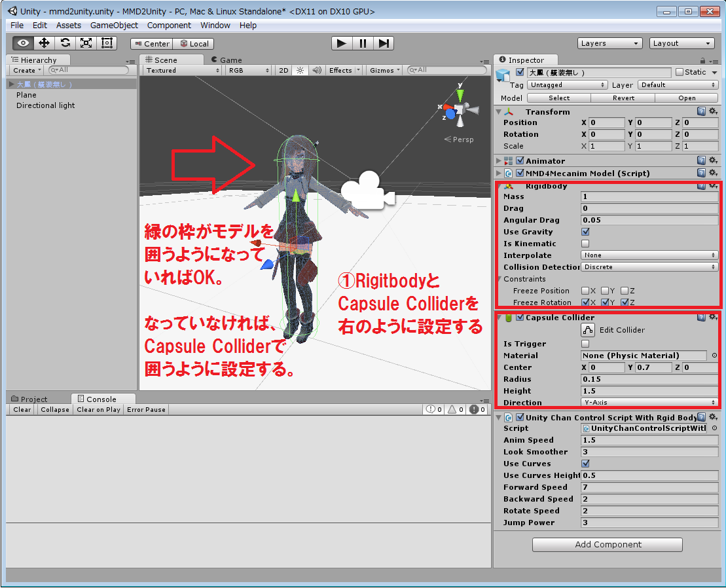The height and width of the screenshot is (588, 726).
Task: Open the Layers dropdown
Action: [609, 43]
